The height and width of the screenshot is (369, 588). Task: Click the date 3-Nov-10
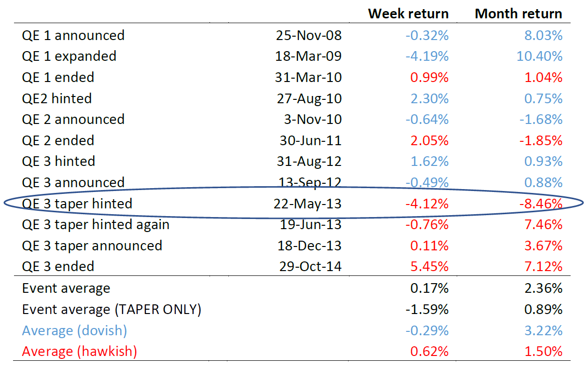[x=312, y=119]
